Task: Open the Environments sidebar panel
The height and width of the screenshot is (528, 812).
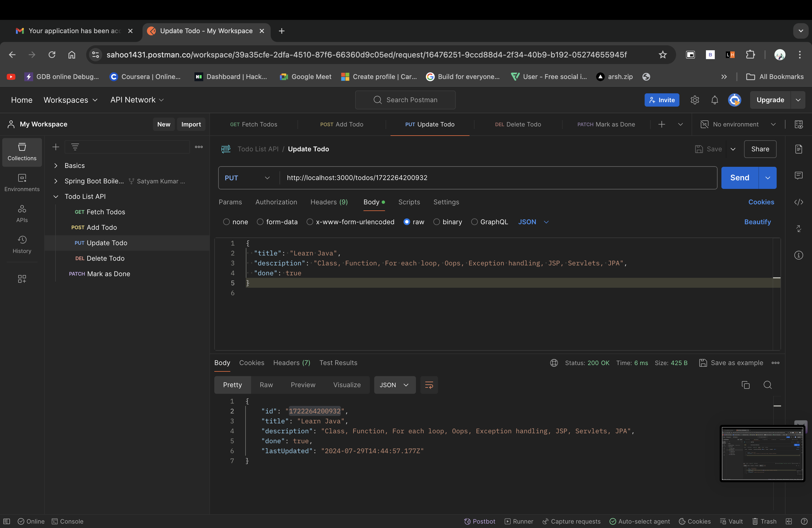Action: [x=22, y=183]
